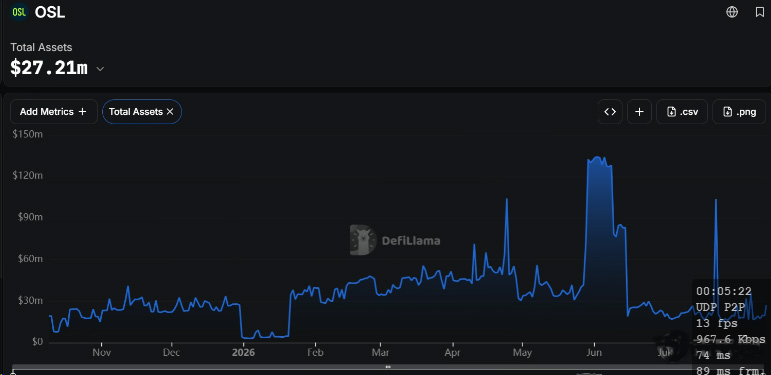Image resolution: width=771 pixels, height=375 pixels.
Task: Bookmark OSL with the bookmark icon
Action: click(760, 12)
